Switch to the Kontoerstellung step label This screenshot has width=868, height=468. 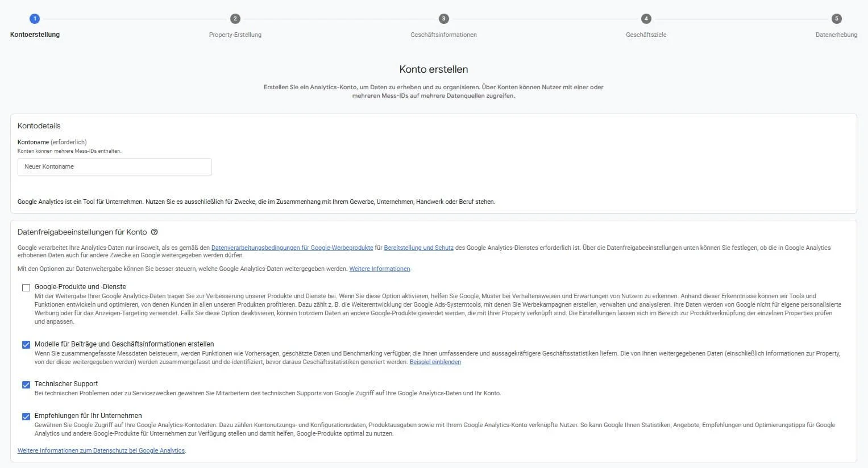[x=34, y=35]
